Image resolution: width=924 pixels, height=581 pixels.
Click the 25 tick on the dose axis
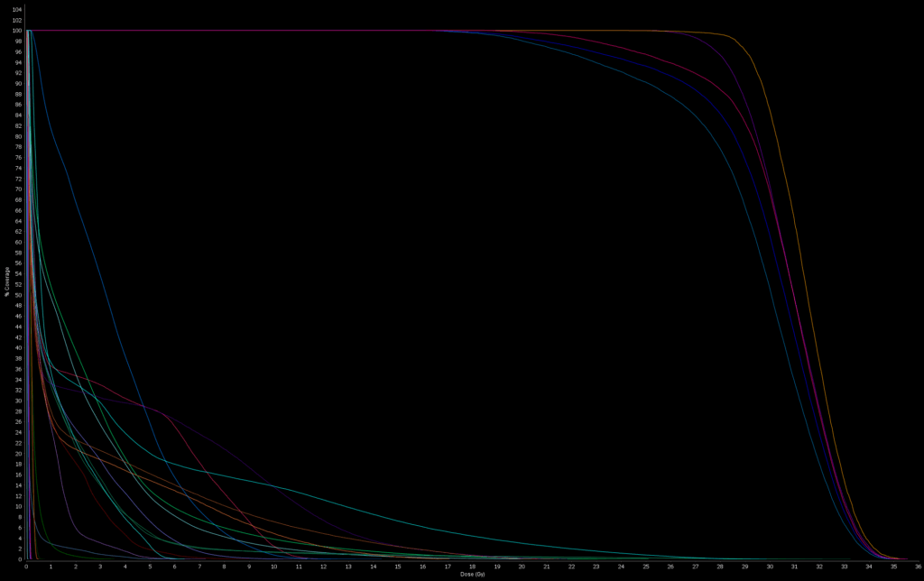pos(645,567)
